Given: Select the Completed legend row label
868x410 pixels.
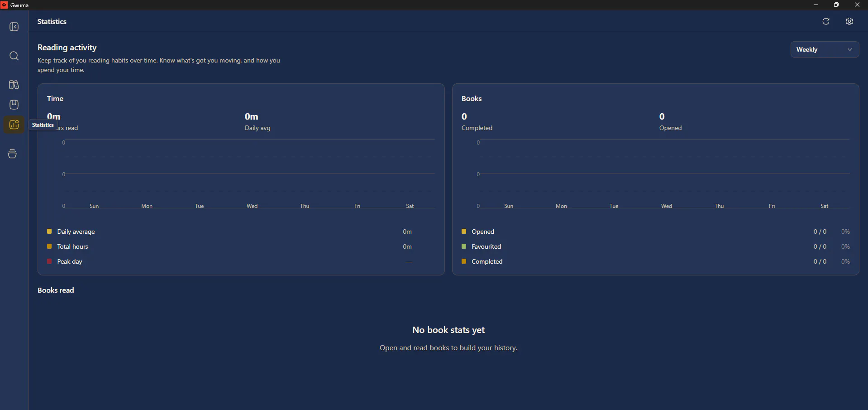Looking at the screenshot, I should [x=487, y=261].
